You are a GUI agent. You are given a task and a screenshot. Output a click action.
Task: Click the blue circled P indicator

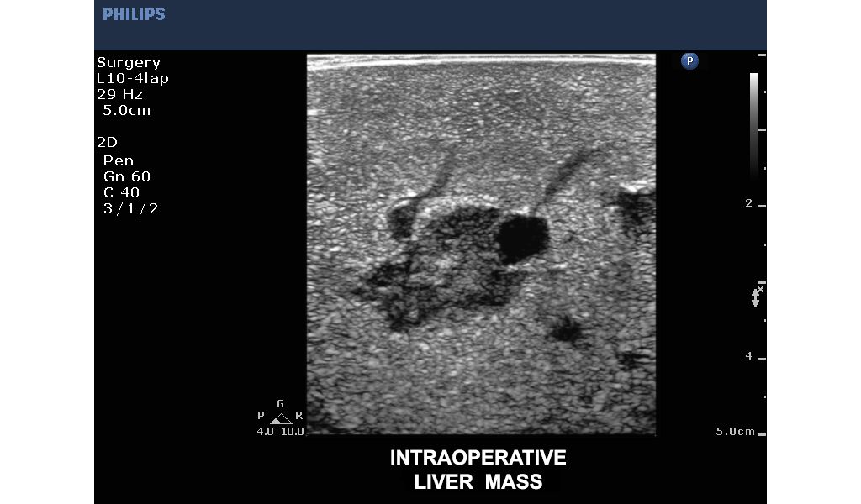pos(689,60)
